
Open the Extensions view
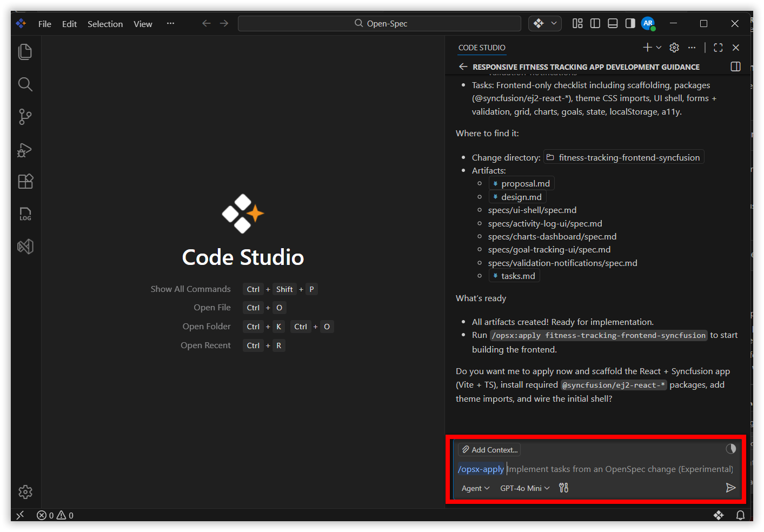click(x=25, y=182)
